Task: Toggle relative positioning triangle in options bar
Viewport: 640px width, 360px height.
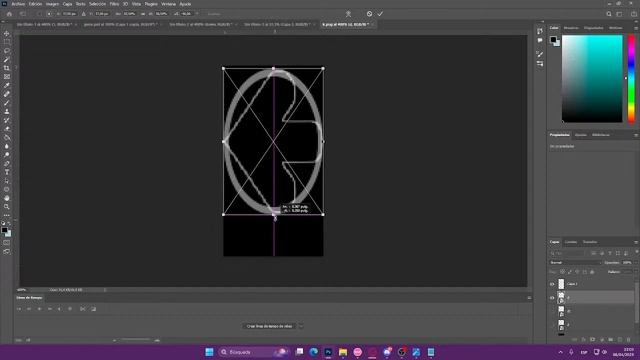Action: 83,14
